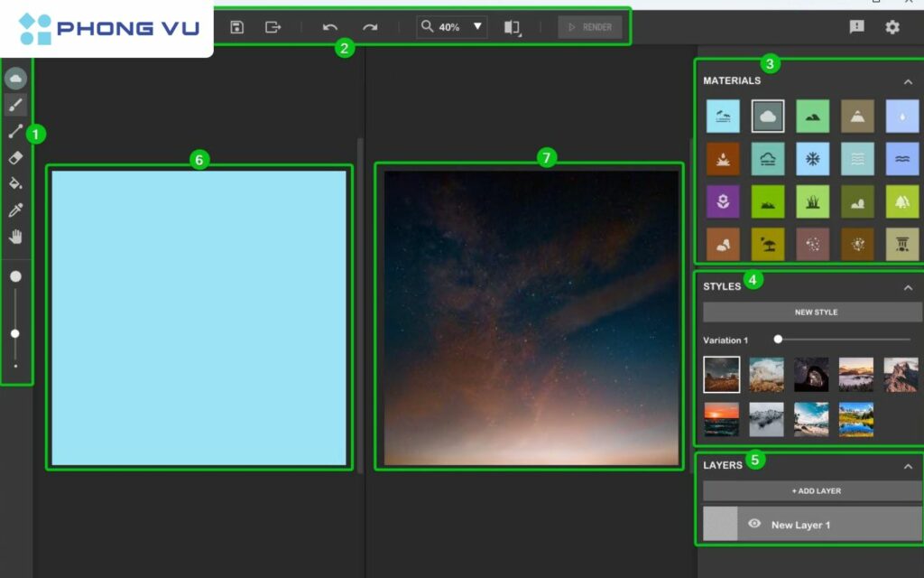Click the Save project icon
Screen dimensions: 924x578
tap(237, 27)
